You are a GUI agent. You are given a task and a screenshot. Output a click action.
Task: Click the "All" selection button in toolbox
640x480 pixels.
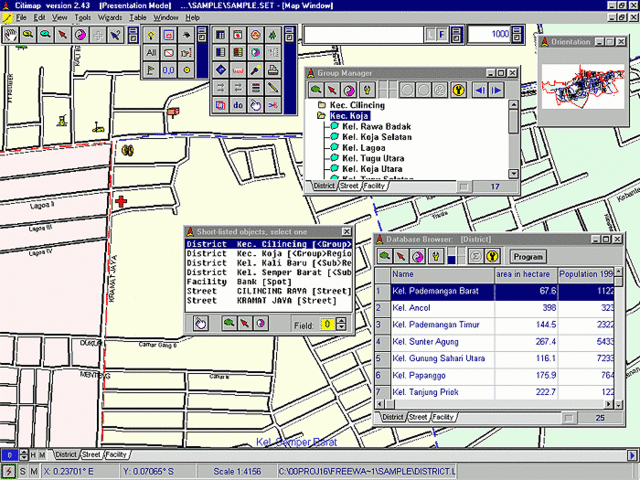[x=151, y=53]
